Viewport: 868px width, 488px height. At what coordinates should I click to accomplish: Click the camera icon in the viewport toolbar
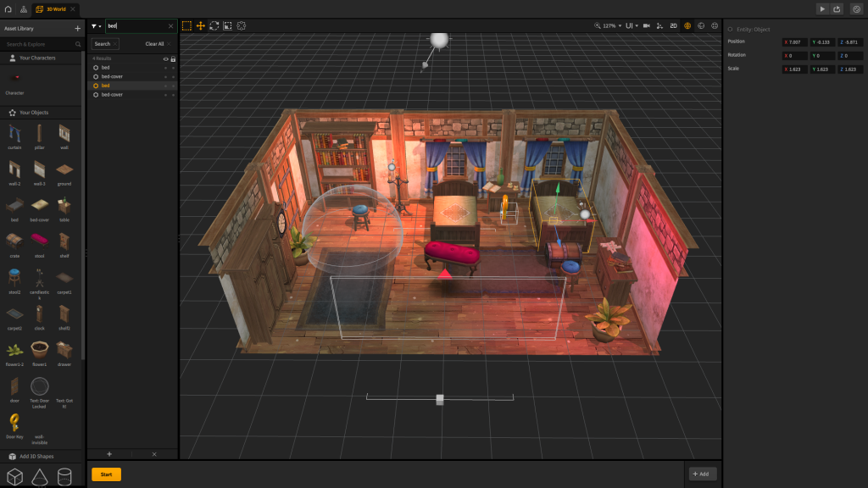pyautogui.click(x=646, y=25)
